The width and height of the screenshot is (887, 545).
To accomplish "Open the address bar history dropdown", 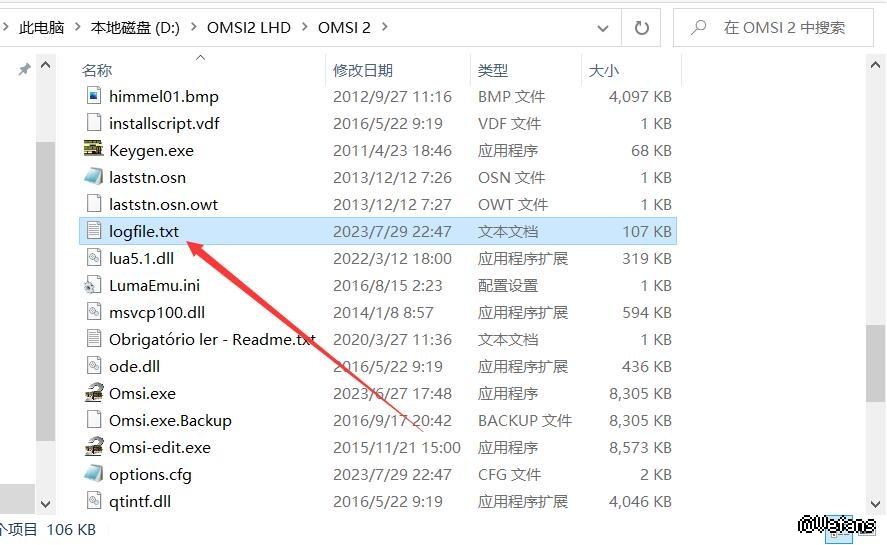I will click(x=603, y=28).
